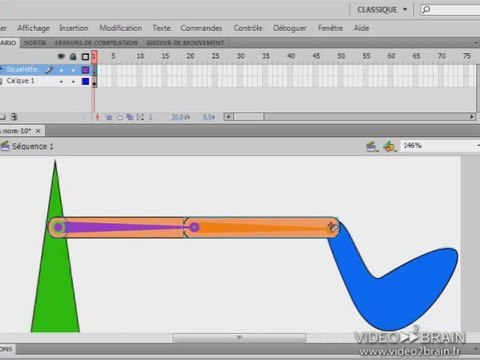Viewport: 480px width, 360px height.
Task: Click the stage horizontal scrollbar thumb
Action: 239,338
